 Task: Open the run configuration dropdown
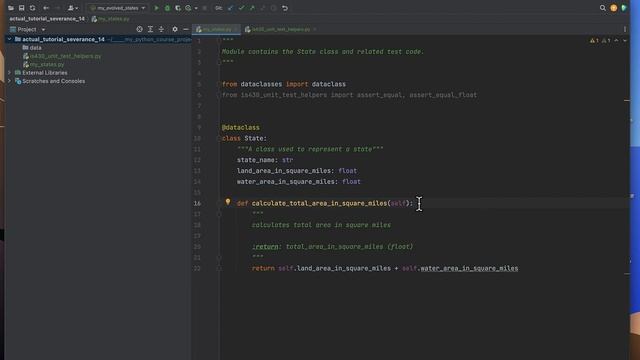tap(118, 8)
